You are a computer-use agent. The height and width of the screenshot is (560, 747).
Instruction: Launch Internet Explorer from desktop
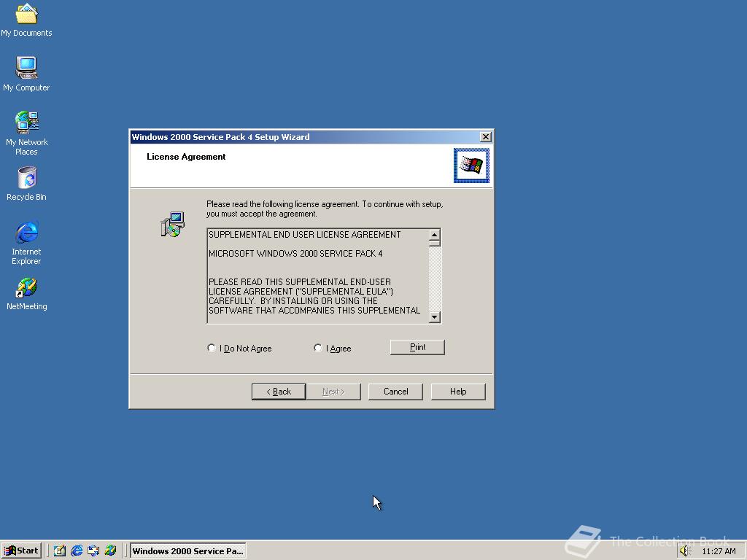[26, 243]
